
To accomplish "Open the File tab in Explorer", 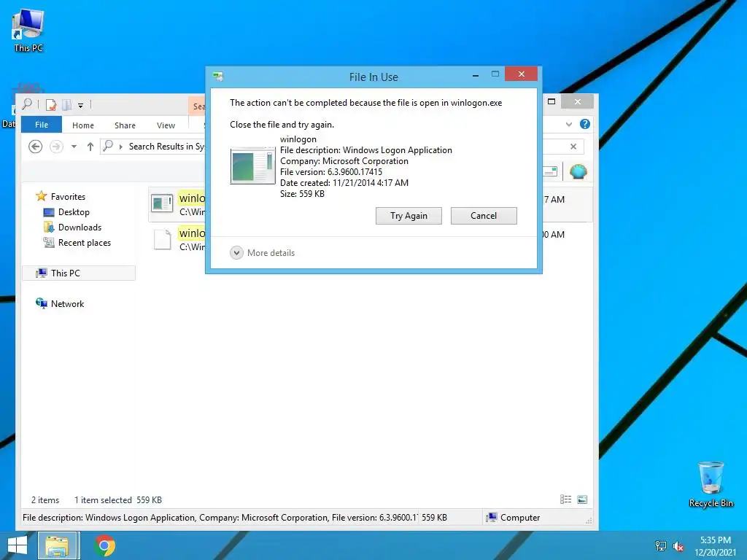I will coord(42,125).
